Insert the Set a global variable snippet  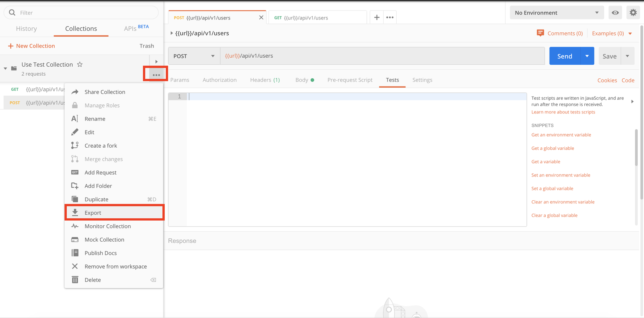tap(552, 189)
